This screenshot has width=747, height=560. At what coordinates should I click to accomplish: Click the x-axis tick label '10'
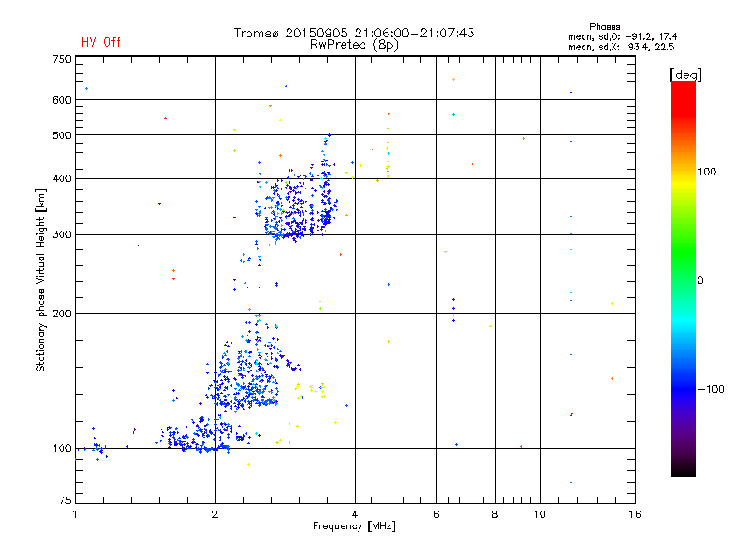click(540, 514)
